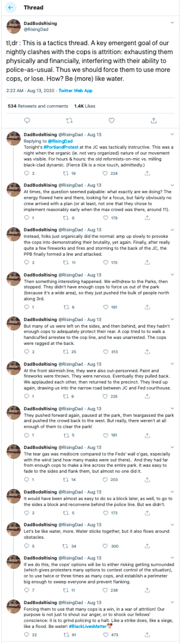Retweet the 'Let's be like water' tweet

(x=66, y=546)
